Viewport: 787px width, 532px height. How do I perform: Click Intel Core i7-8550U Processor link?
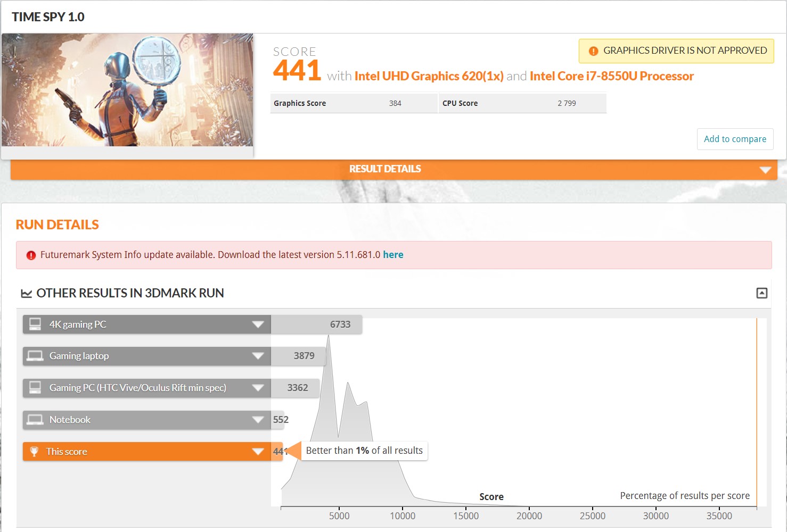pos(612,76)
